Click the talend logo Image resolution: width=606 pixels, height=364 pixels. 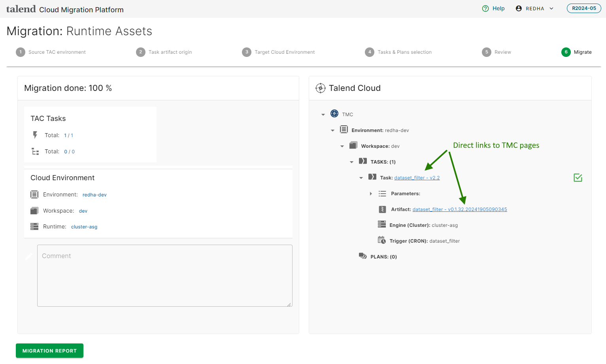[21, 9]
